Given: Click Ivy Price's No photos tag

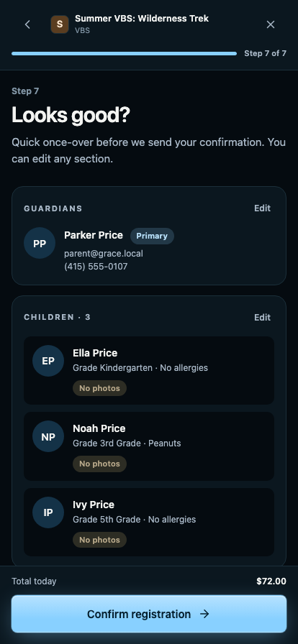Looking at the screenshot, I should coord(99,540).
